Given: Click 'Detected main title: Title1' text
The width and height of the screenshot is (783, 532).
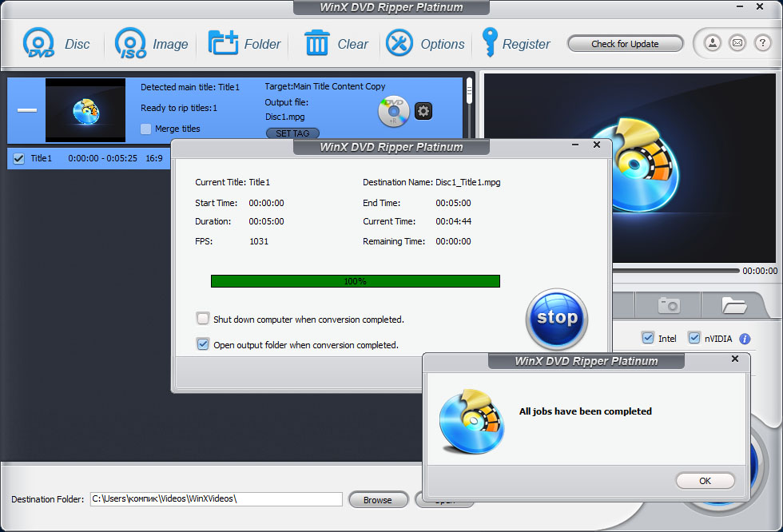Looking at the screenshot, I should click(190, 87).
